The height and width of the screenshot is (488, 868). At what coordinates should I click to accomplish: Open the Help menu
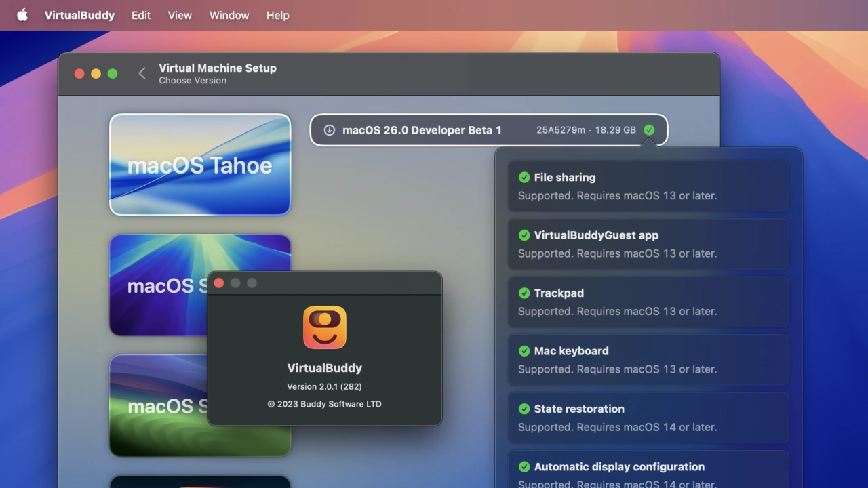277,15
